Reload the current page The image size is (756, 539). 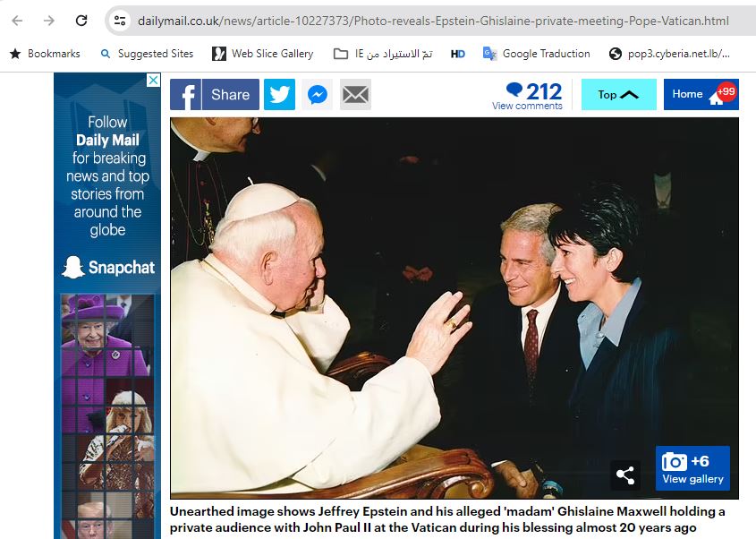click(x=81, y=21)
